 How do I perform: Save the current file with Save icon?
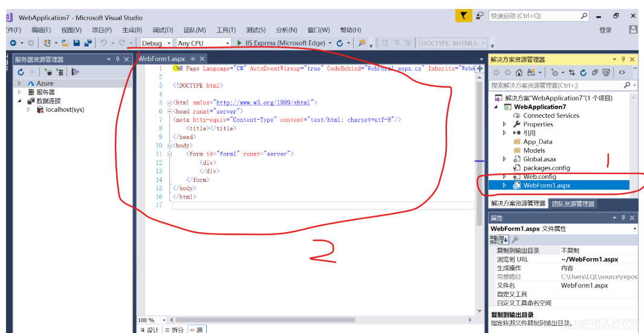pyautogui.click(x=76, y=43)
